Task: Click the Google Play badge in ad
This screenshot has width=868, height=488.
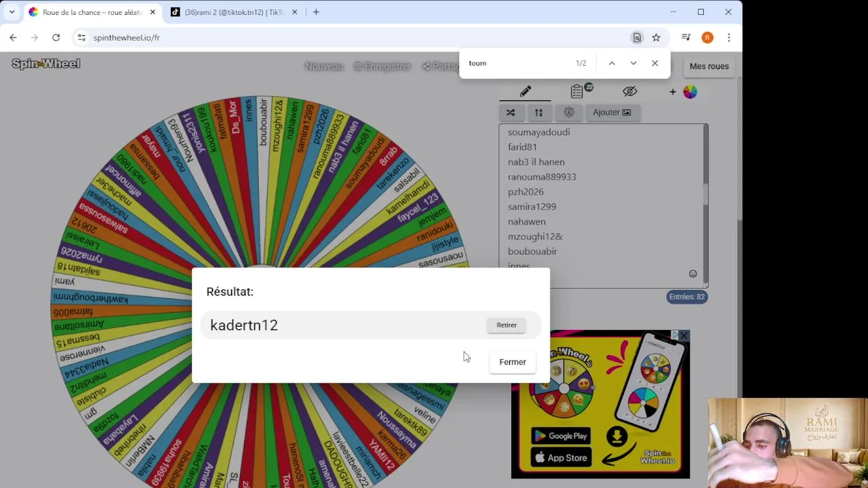Action: (560, 436)
